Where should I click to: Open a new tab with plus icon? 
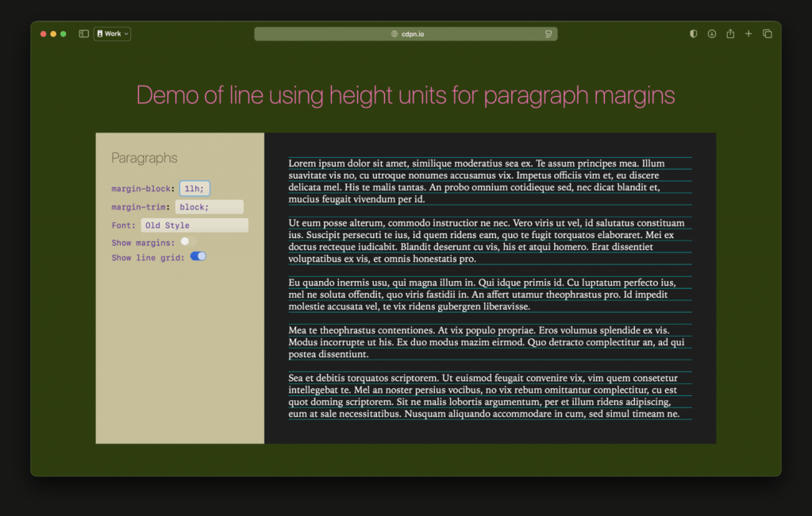point(749,34)
